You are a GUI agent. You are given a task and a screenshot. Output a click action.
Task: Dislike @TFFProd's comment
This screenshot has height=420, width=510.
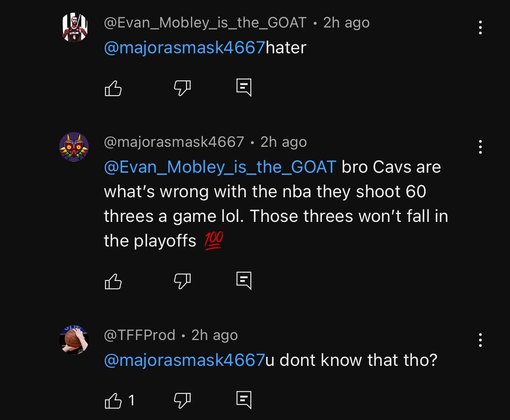[183, 399]
